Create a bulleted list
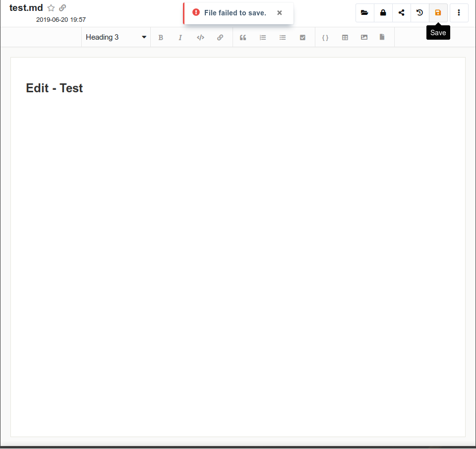Viewport: 476px width, 449px height. point(283,37)
